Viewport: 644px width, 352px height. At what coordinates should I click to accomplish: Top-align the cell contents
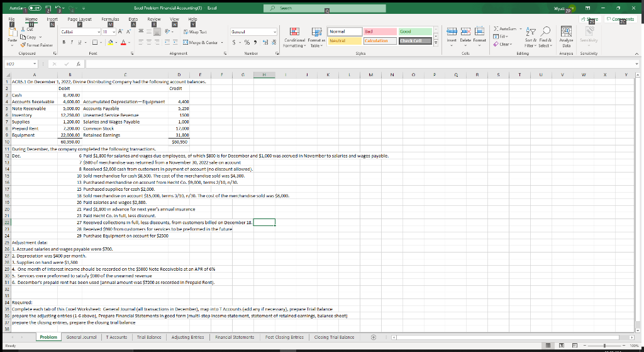click(x=140, y=31)
